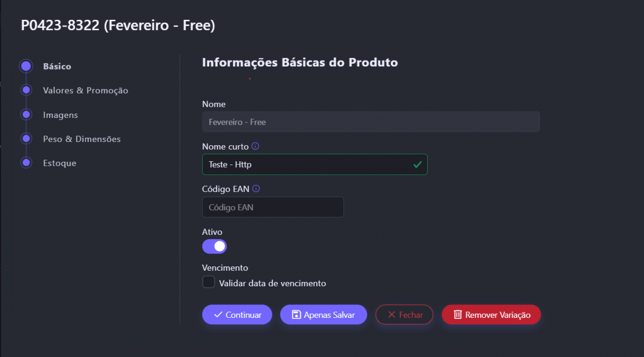Toggle the Ativo switch off
The width and height of the screenshot is (644, 357).
215,246
